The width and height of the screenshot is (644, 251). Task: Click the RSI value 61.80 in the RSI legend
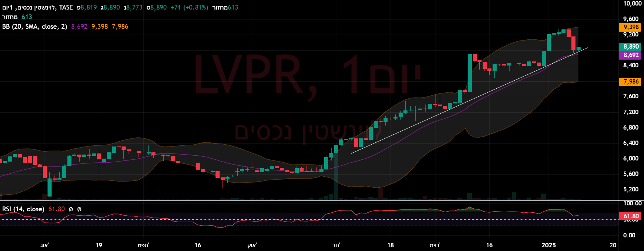(56, 209)
